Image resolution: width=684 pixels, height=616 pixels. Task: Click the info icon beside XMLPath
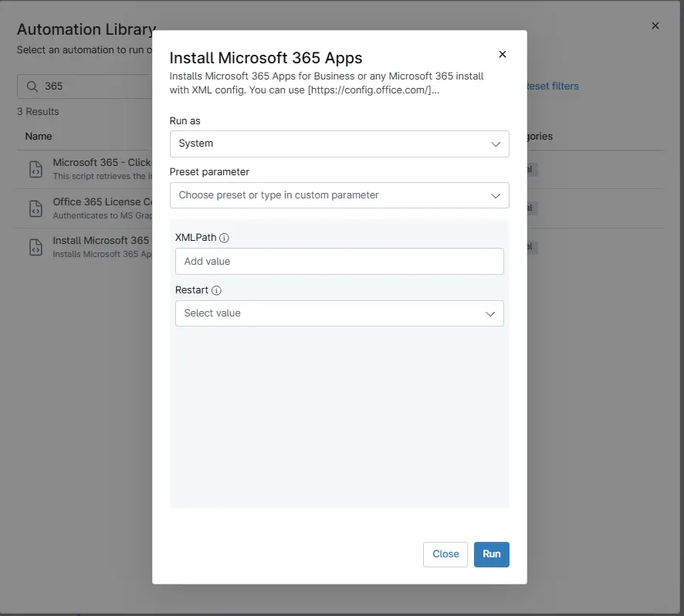tap(224, 239)
